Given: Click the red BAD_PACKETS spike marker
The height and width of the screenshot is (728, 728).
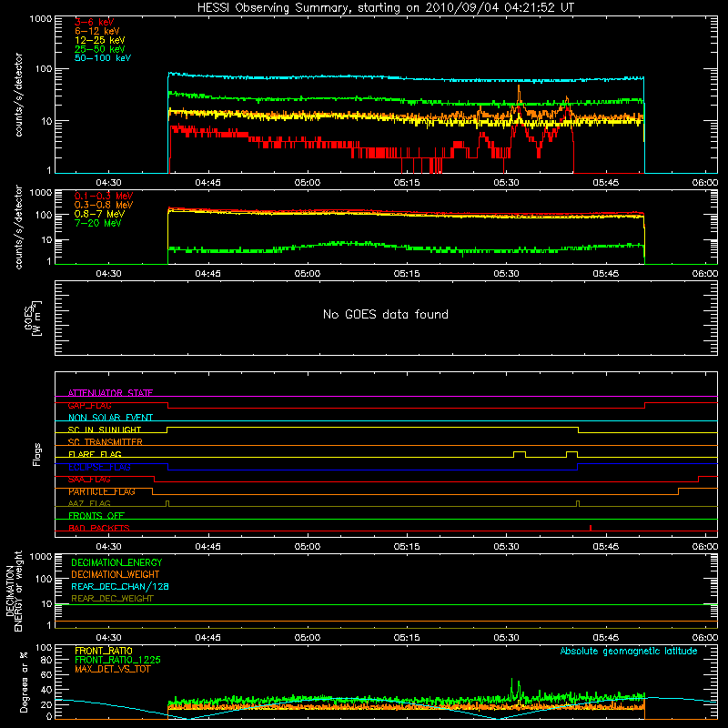Looking at the screenshot, I should coord(590,528).
